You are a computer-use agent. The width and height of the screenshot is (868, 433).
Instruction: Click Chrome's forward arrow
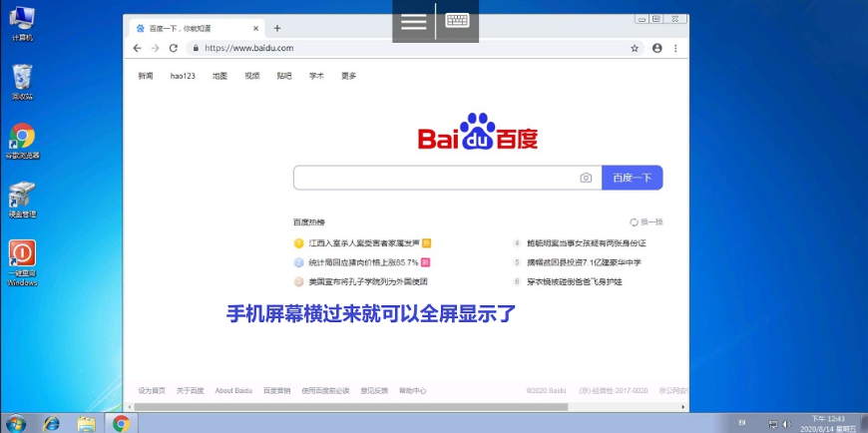155,48
